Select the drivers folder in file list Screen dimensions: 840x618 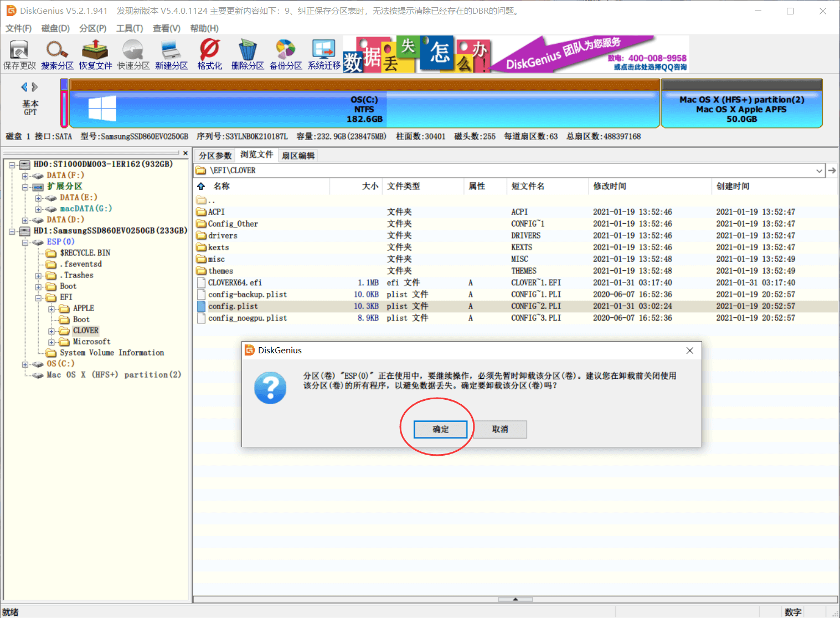223,236
